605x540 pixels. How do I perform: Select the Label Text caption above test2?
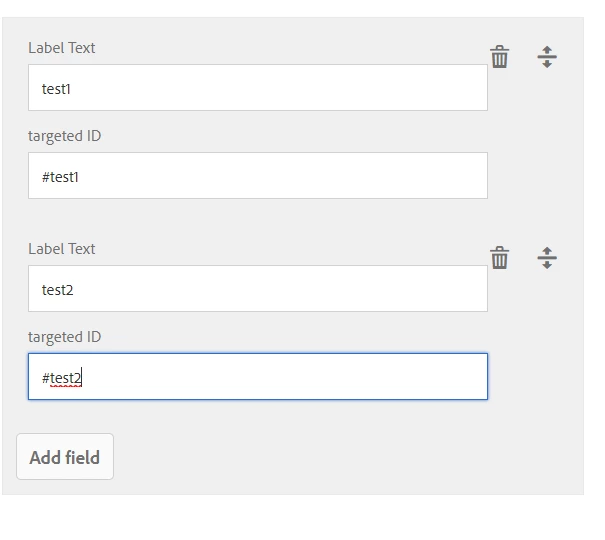[x=62, y=249]
